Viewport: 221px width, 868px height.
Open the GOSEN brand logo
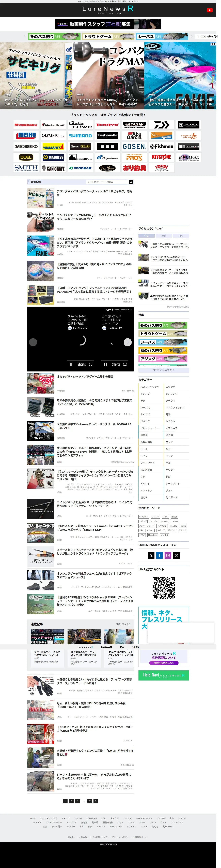134,147
